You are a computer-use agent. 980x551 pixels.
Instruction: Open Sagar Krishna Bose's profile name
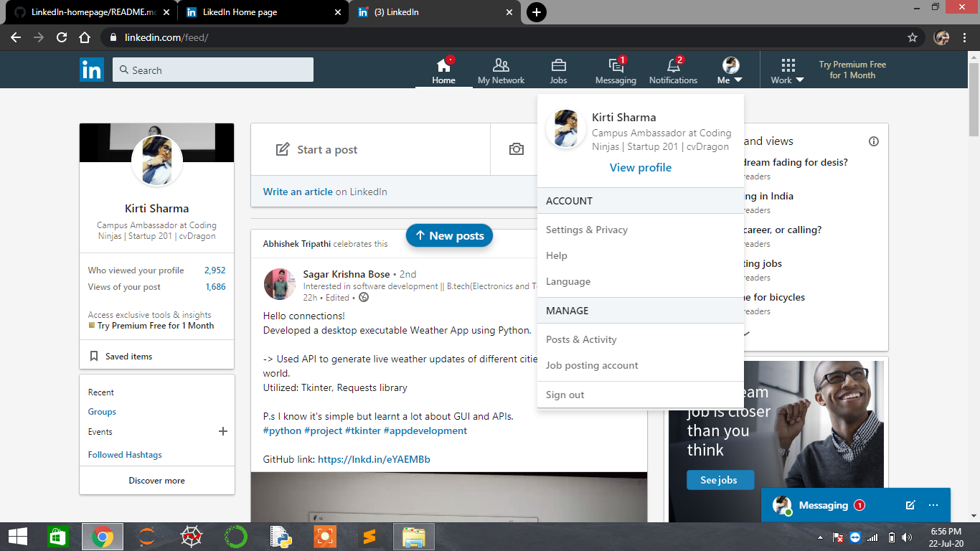coord(347,274)
